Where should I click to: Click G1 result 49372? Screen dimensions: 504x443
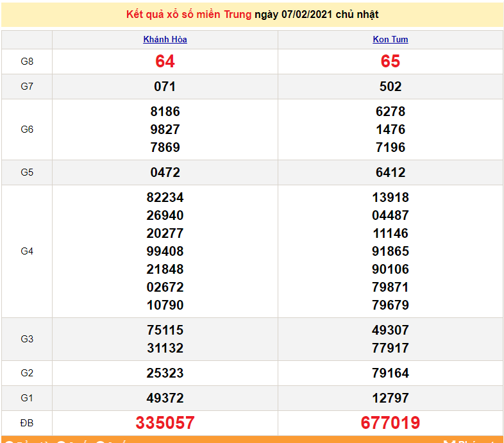tap(165, 398)
